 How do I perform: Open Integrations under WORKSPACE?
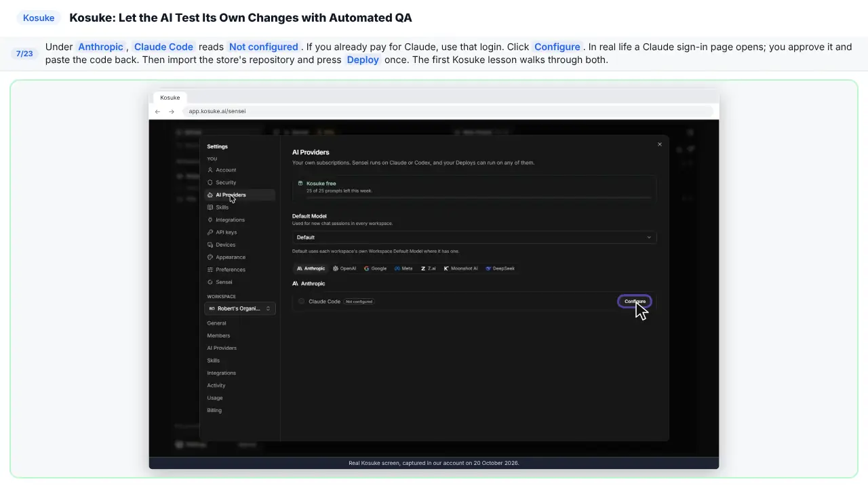tap(222, 373)
